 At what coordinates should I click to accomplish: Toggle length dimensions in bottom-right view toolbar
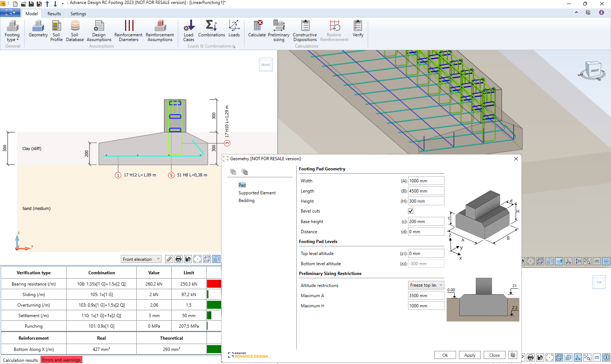pyautogui.click(x=578, y=357)
